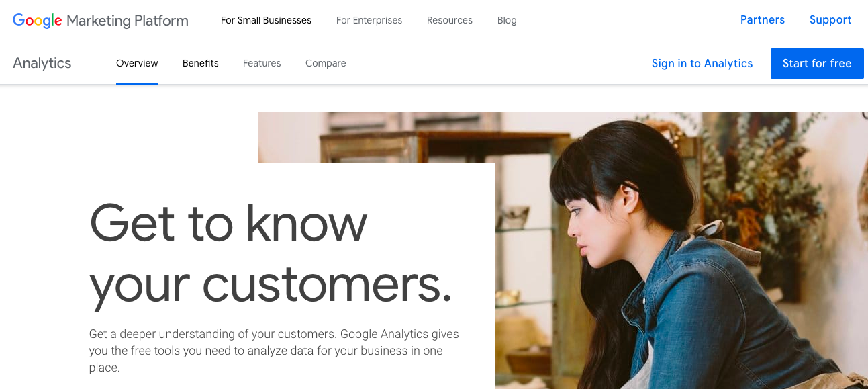Click the Marketing Platform wordmark
This screenshot has height=389, width=868.
click(128, 21)
